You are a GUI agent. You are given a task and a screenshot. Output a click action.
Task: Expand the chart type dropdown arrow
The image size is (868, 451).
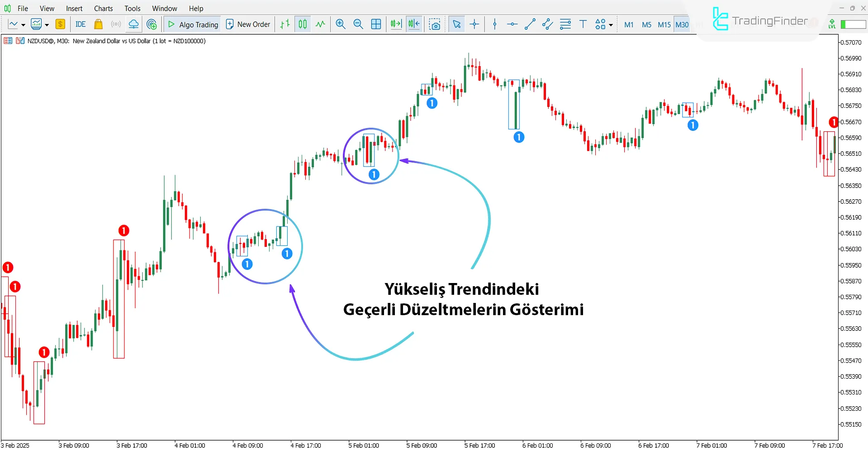pos(23,24)
